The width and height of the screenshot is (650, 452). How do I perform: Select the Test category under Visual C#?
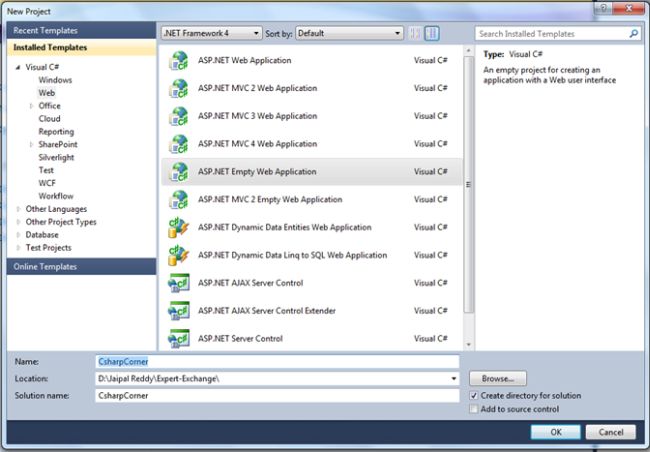46,170
